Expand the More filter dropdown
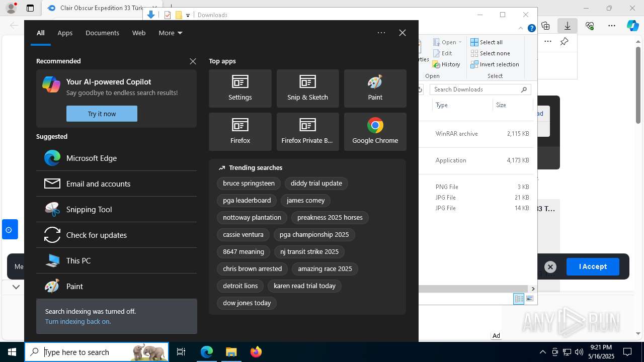 [171, 33]
